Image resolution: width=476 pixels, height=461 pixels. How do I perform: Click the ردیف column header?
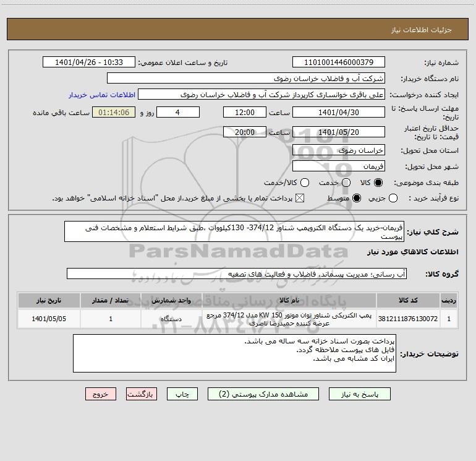click(x=449, y=300)
